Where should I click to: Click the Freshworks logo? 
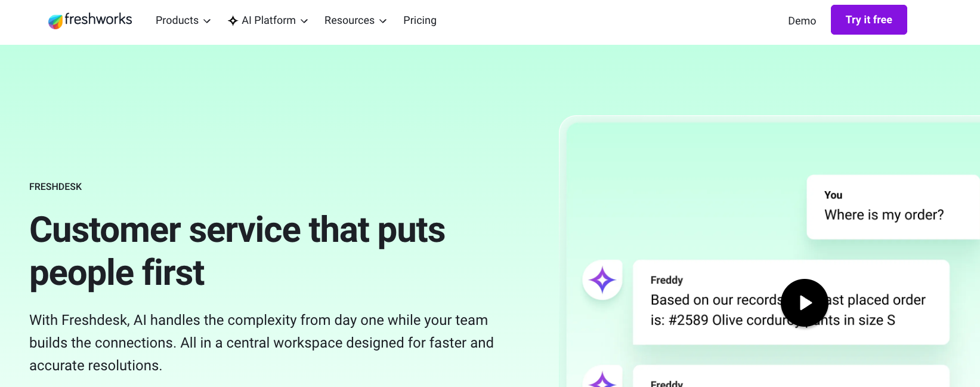[90, 20]
